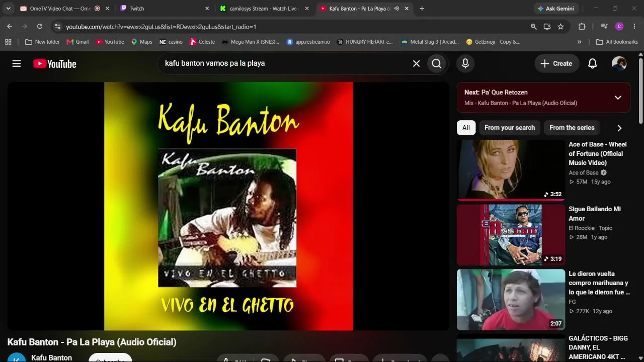The image size is (644, 362).
Task: Open the YouTube account avatar menu
Action: point(619,63)
